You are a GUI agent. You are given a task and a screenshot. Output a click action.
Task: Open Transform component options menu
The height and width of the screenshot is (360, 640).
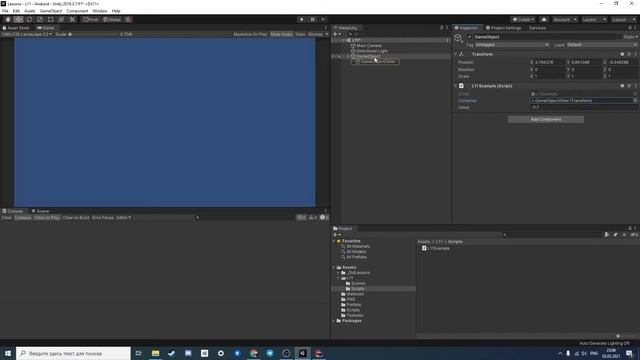pyautogui.click(x=635, y=54)
